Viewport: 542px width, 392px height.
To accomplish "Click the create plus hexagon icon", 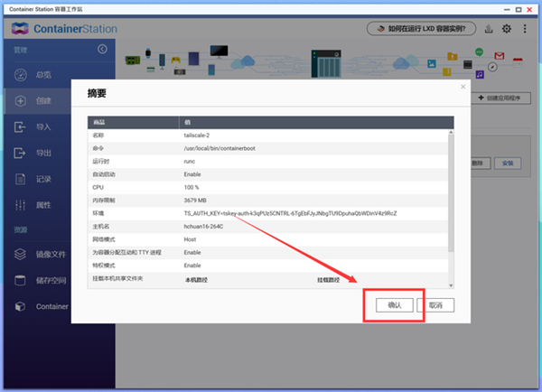I will pyautogui.click(x=21, y=101).
